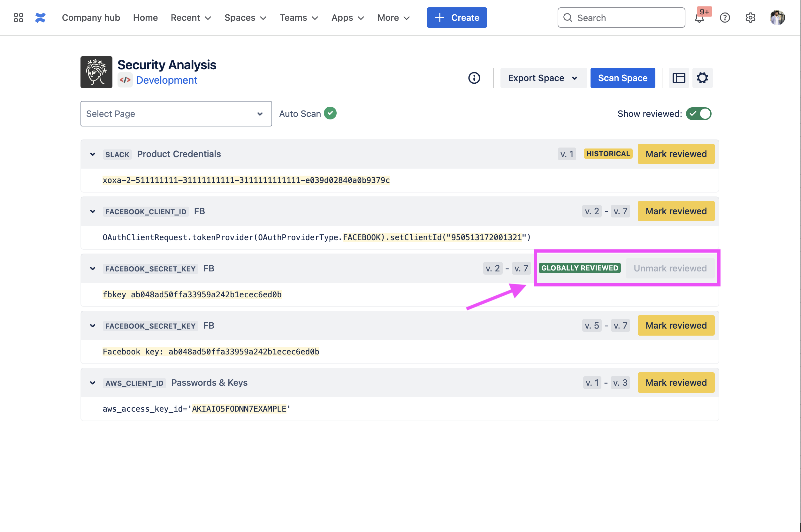Click the AWS_CLIENT_ID type tag
Viewport: 801px width, 532px height.
click(x=134, y=383)
